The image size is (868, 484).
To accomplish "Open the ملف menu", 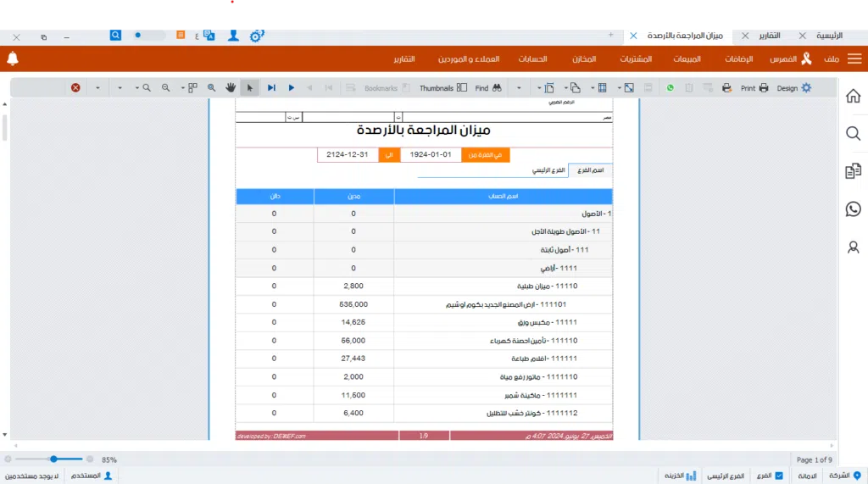I will (831, 58).
